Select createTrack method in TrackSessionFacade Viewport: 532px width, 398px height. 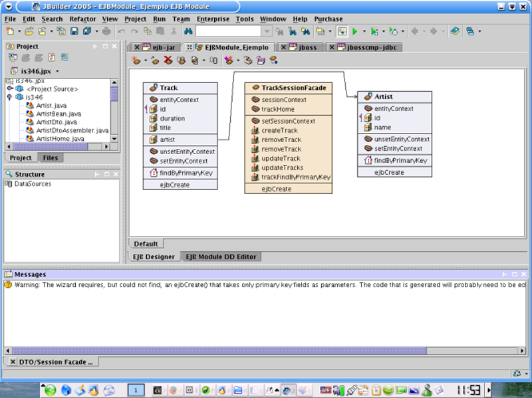point(279,131)
